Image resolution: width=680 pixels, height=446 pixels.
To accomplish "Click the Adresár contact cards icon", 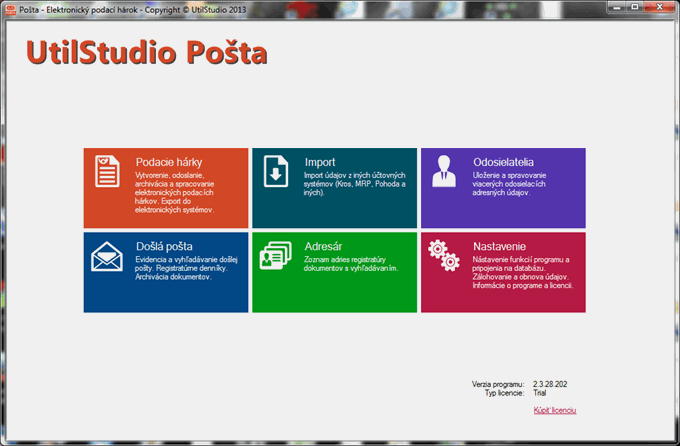I will tap(275, 256).
